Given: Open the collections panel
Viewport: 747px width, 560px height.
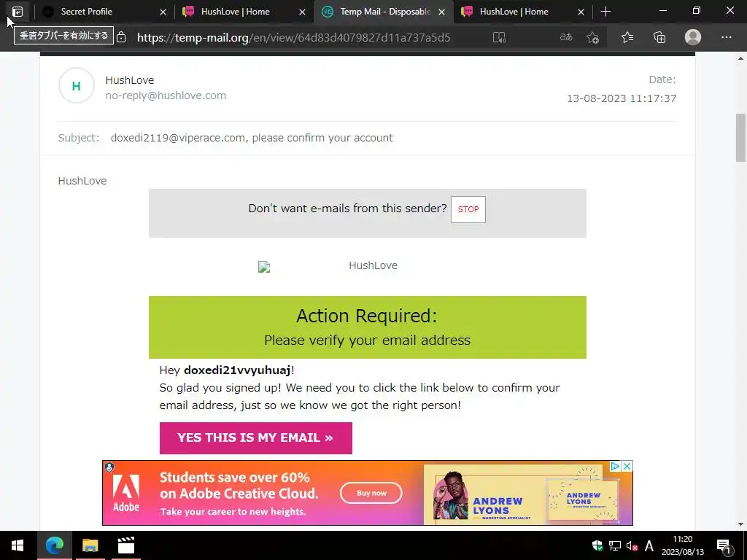Looking at the screenshot, I should point(659,37).
